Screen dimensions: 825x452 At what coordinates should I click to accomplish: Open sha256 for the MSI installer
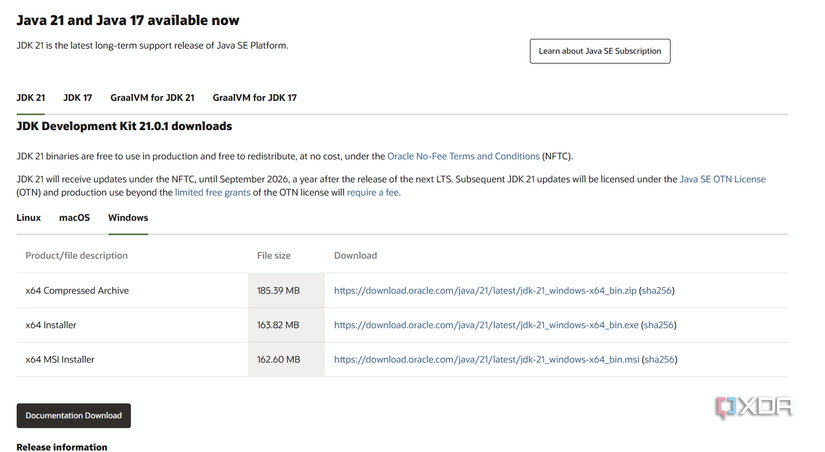[x=659, y=359]
